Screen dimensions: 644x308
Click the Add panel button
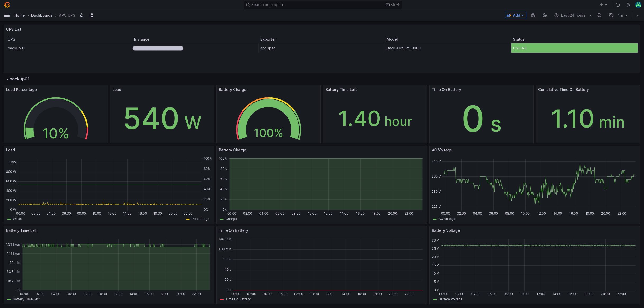[515, 15]
